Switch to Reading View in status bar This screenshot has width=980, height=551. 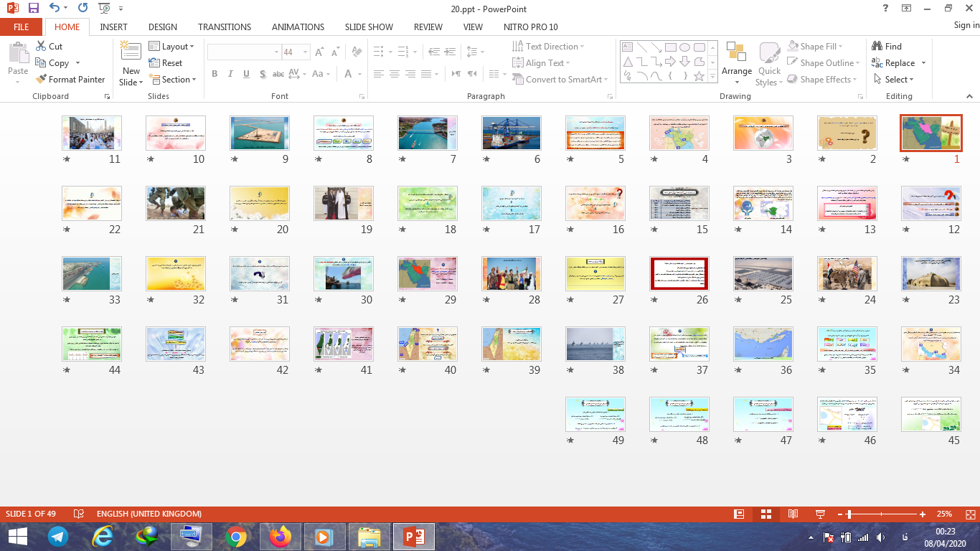point(793,514)
